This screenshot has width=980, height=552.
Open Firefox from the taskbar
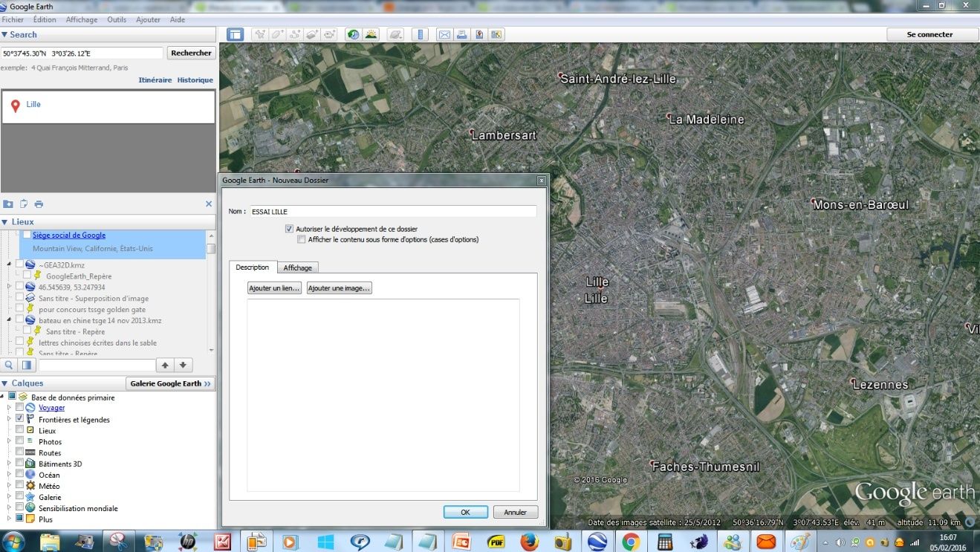530,541
